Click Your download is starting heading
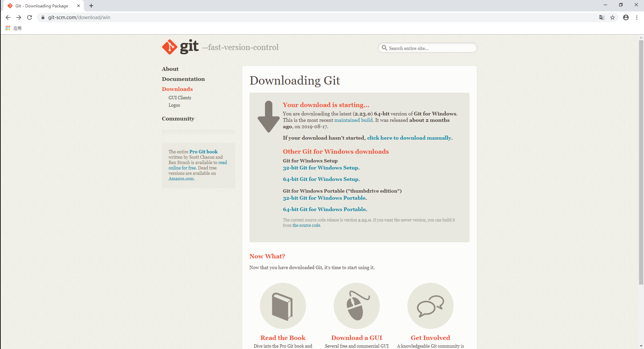Screen dimensions: 644x349 326,105
